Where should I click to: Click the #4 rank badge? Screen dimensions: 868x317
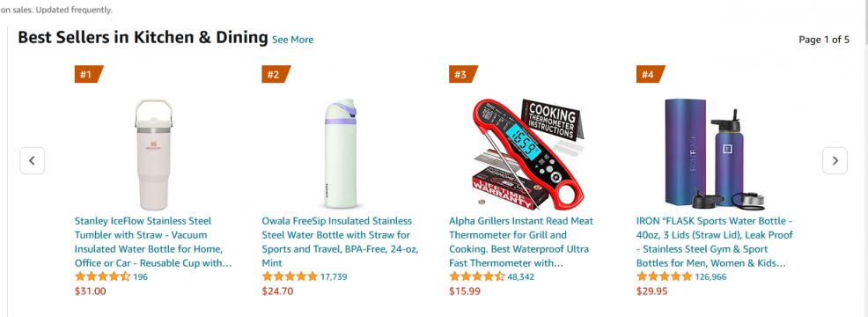click(x=651, y=74)
